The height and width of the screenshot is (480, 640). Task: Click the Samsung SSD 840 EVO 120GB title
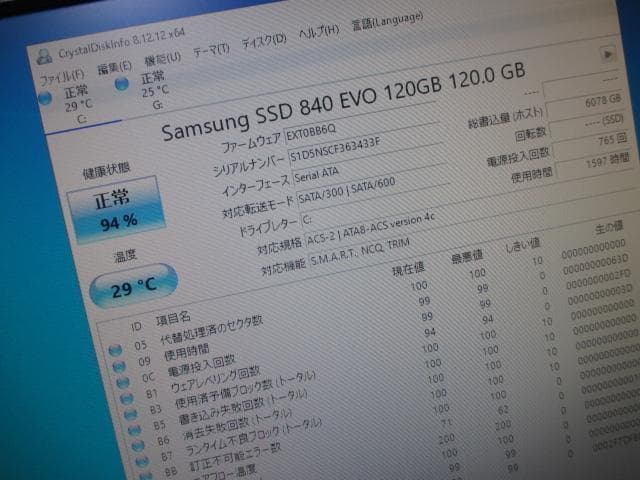(x=343, y=101)
